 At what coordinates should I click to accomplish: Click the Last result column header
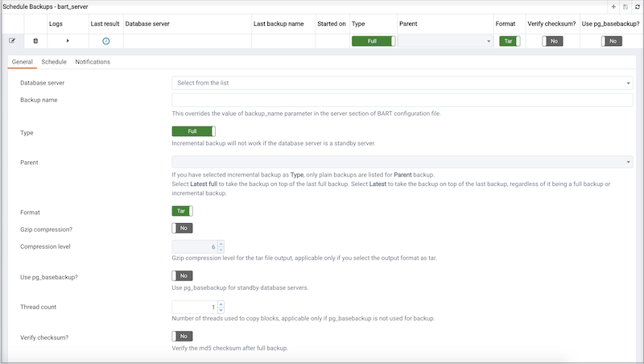[105, 24]
